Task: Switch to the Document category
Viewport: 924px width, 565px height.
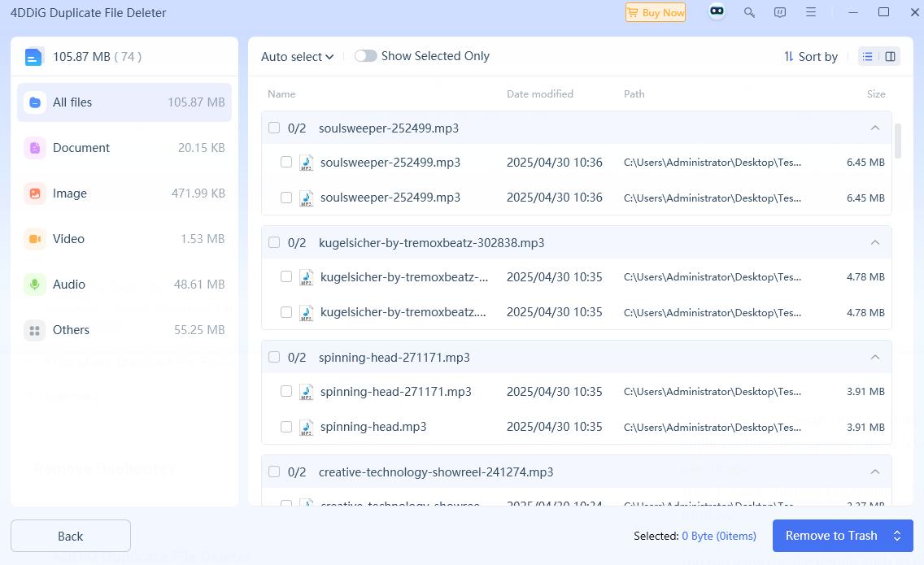Action: 81,148
